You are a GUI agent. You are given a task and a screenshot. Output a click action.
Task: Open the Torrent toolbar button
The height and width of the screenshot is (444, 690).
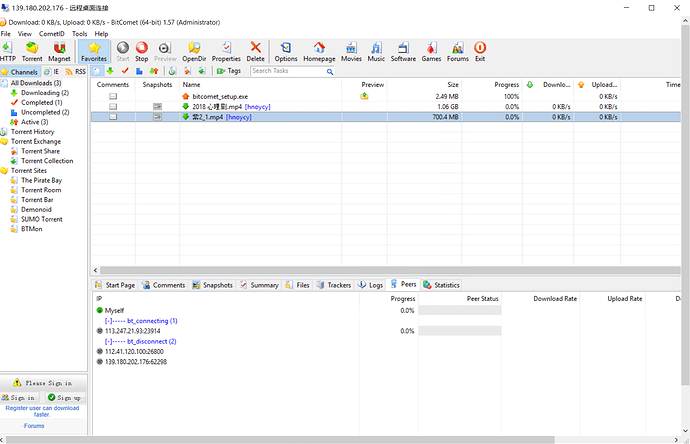click(32, 51)
